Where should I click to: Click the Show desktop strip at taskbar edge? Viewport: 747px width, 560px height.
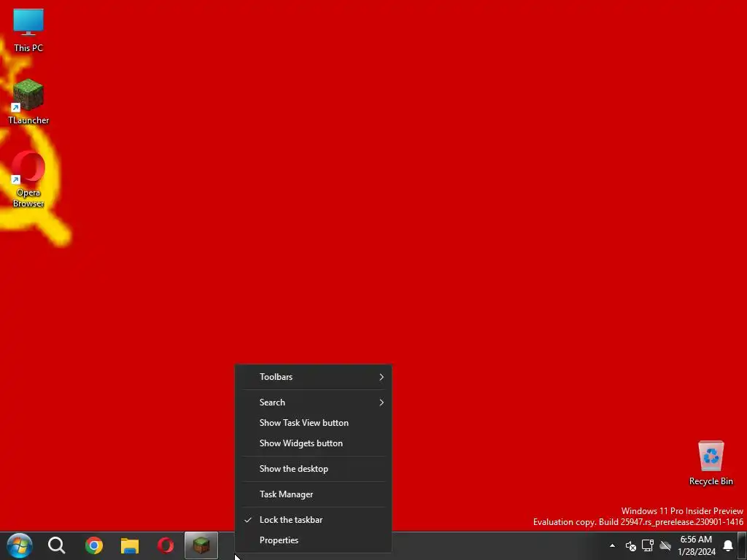742,545
